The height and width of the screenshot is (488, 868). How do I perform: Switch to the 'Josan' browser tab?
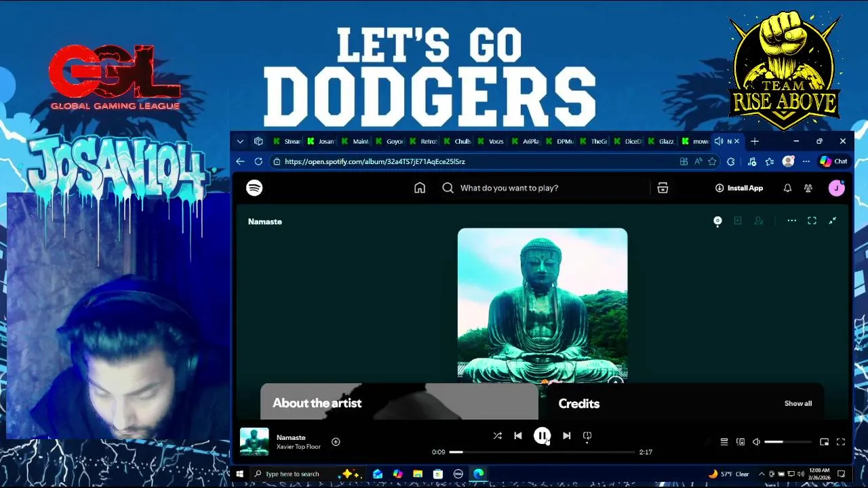click(321, 141)
